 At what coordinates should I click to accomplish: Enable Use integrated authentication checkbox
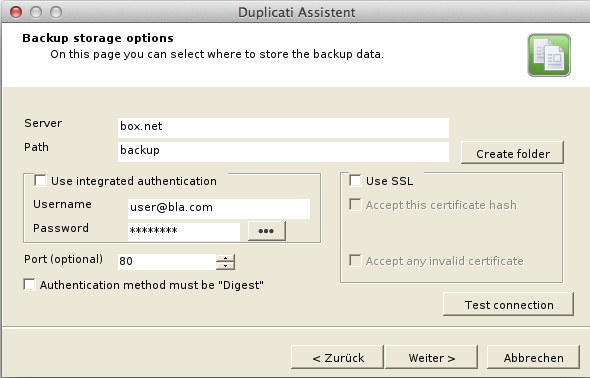tap(40, 181)
